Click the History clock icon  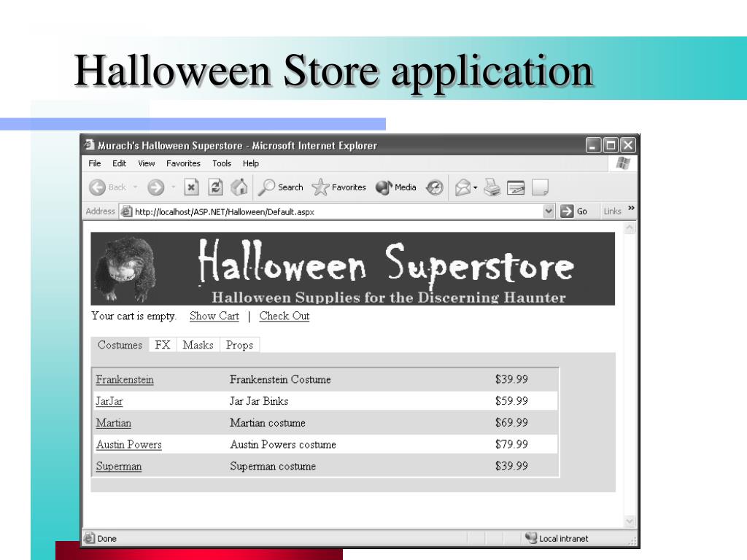point(435,187)
